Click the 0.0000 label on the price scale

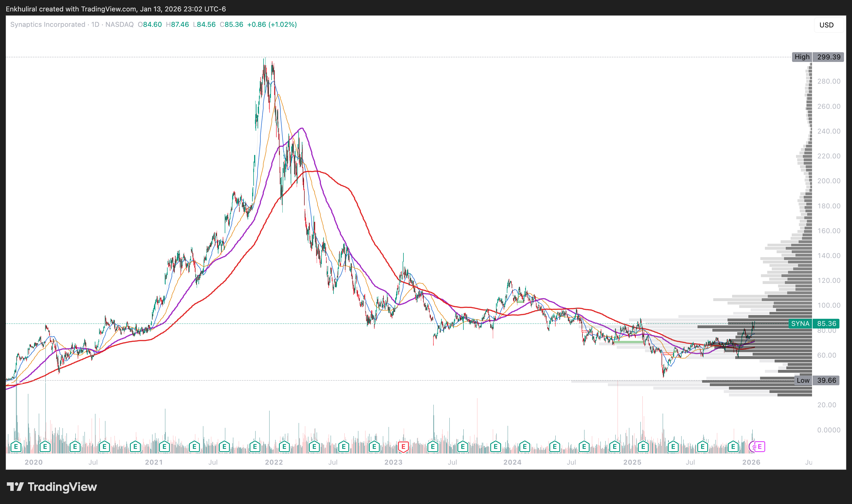[829, 430]
